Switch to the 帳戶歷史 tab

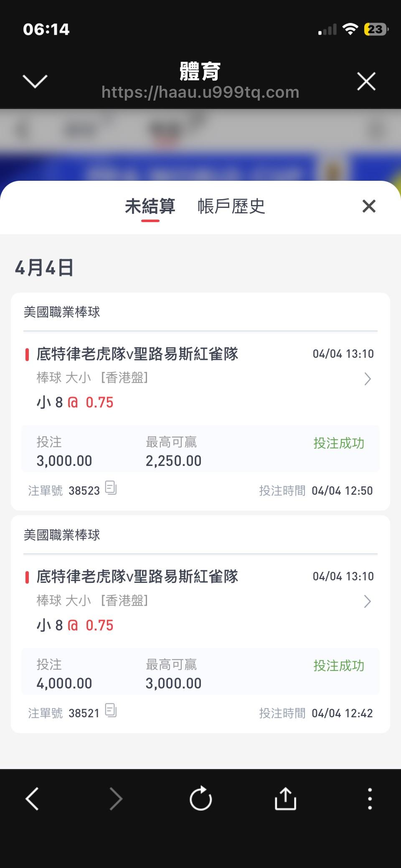tap(231, 206)
